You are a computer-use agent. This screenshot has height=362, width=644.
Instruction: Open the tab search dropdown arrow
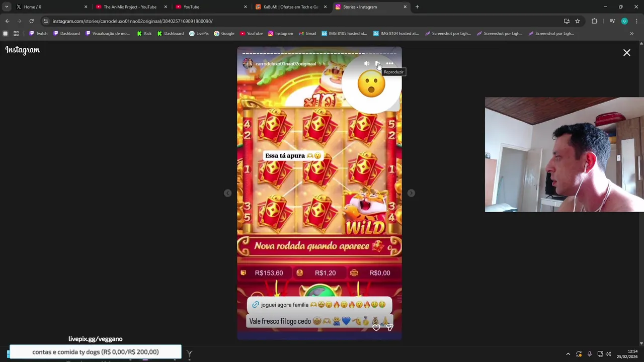[x=7, y=7]
